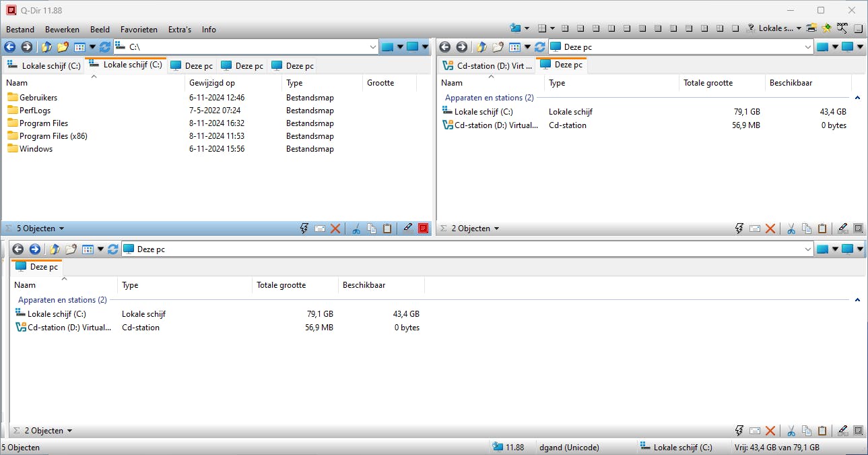Image resolution: width=868 pixels, height=455 pixels.
Task: Open the 'Lokale s...' drive dropdown in toolbar
Action: pyautogui.click(x=799, y=28)
